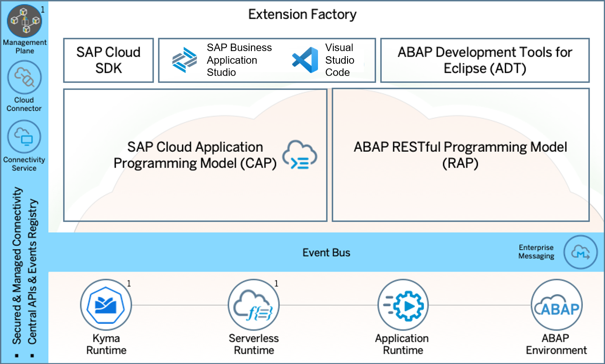Click the ABAP Environment label
Image resolution: width=605 pixels, height=364 pixels.
[557, 344]
